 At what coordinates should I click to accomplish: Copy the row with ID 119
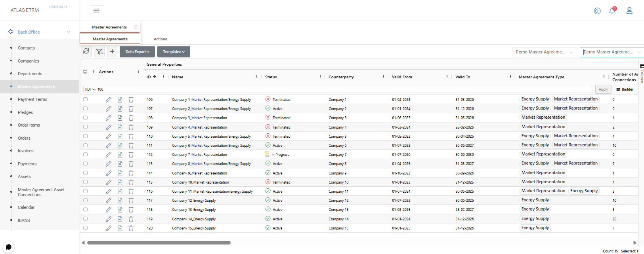120,219
